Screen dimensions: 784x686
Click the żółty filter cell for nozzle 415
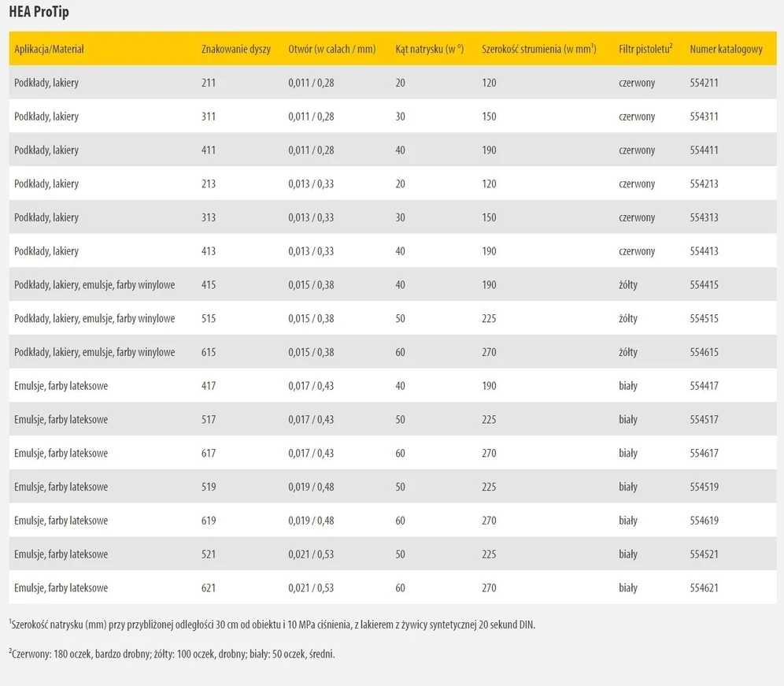coord(628,284)
